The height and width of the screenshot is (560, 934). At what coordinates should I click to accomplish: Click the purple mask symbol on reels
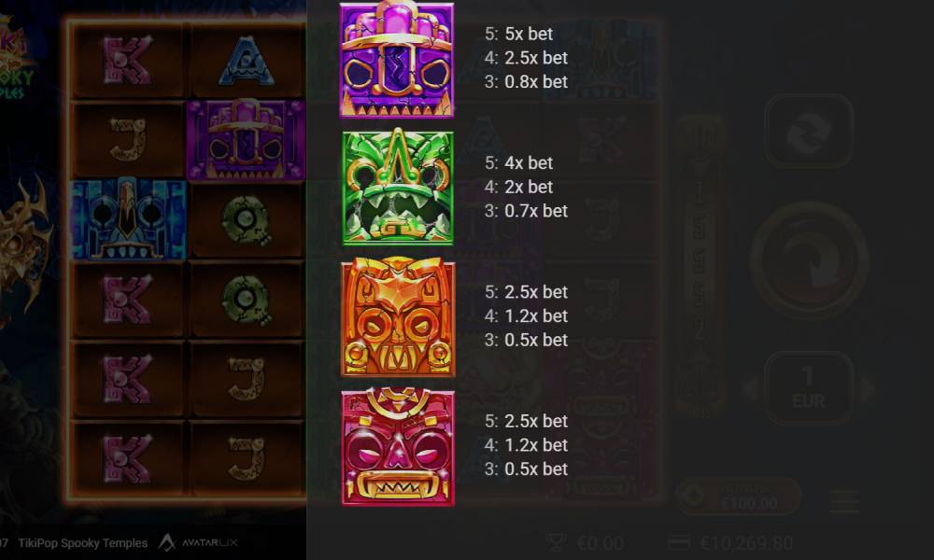247,140
